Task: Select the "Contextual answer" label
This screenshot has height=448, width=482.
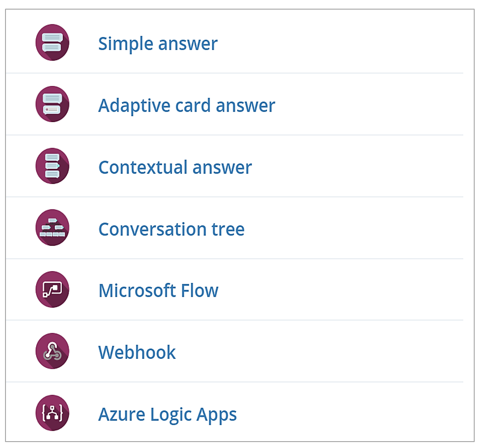Action: coord(175,167)
